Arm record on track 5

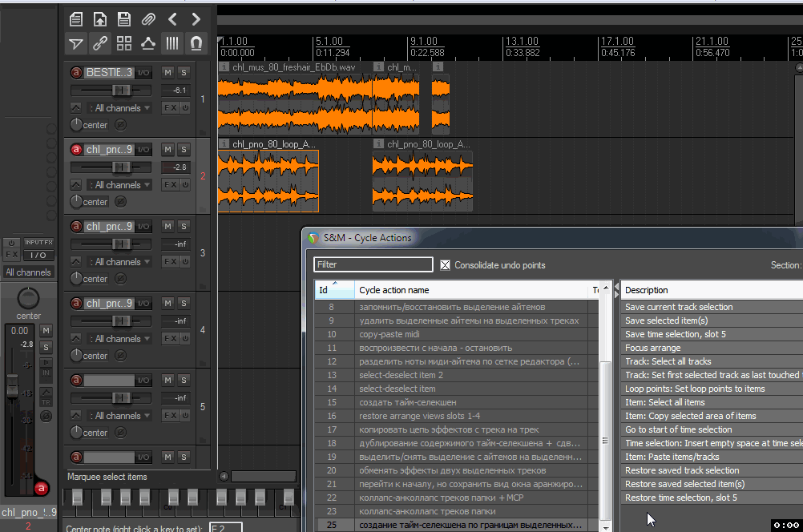(76, 380)
